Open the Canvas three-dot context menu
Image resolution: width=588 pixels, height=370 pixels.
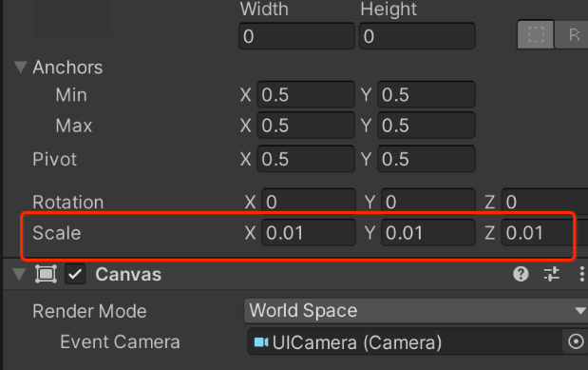click(x=581, y=274)
